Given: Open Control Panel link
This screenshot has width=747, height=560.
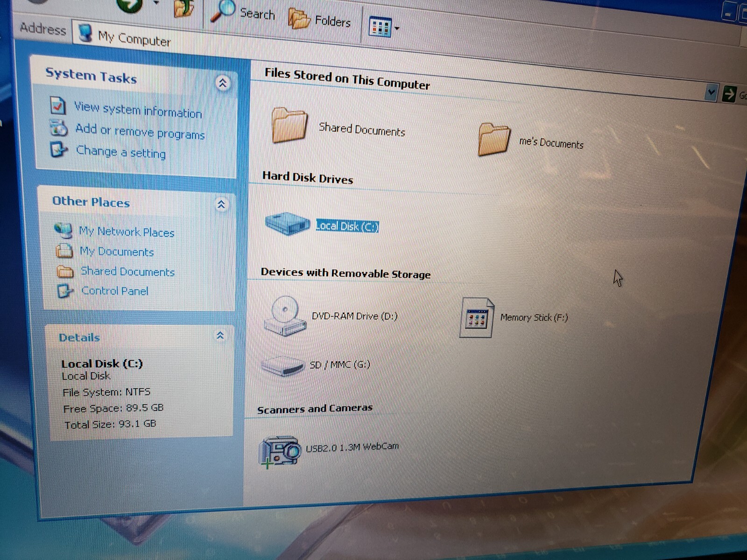Looking at the screenshot, I should pos(115,291).
